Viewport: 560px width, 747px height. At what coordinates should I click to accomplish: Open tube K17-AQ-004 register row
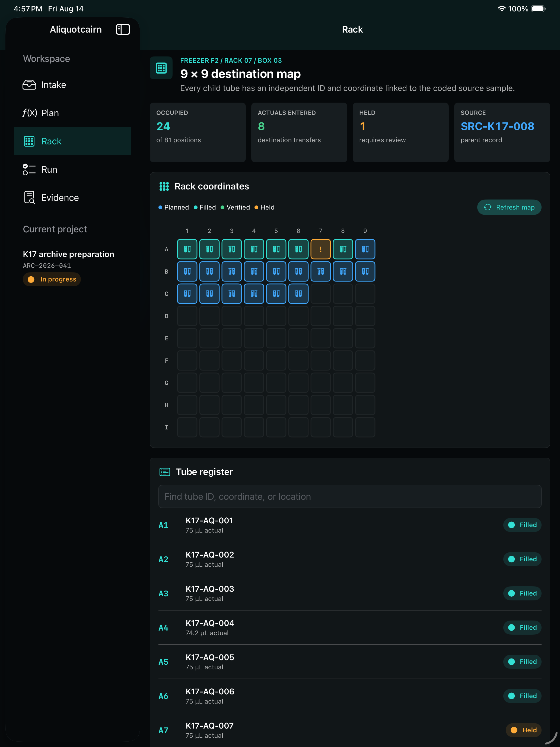pyautogui.click(x=350, y=628)
